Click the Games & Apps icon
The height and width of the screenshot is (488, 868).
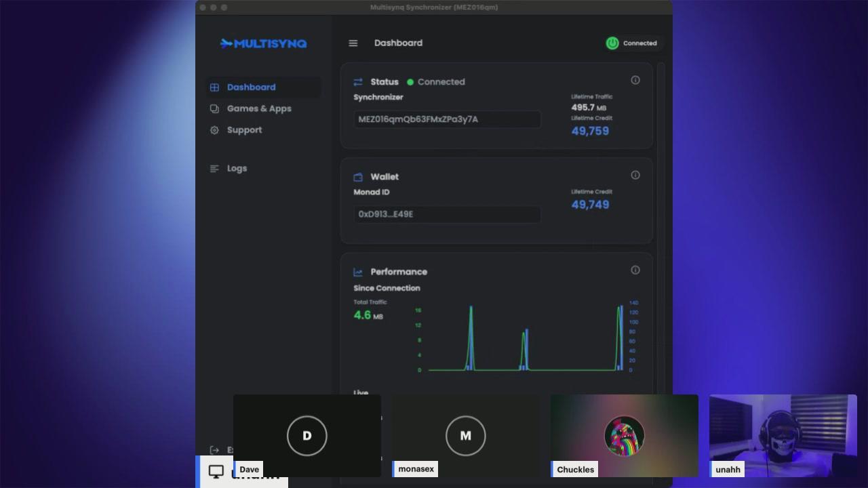pos(214,108)
